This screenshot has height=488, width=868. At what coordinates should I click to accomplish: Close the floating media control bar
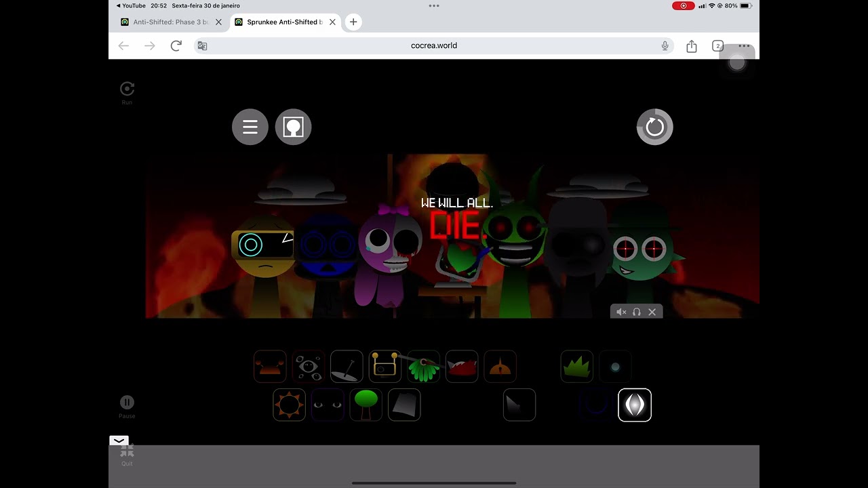pyautogui.click(x=652, y=312)
